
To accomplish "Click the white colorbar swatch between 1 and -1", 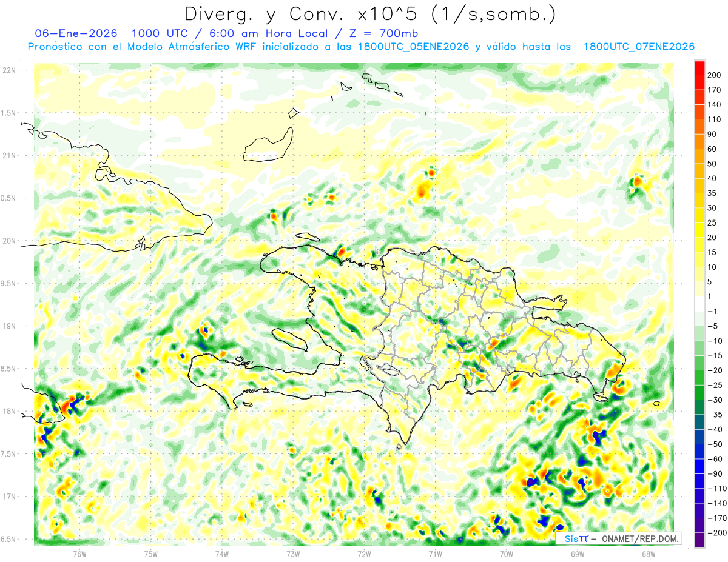I will [699, 304].
